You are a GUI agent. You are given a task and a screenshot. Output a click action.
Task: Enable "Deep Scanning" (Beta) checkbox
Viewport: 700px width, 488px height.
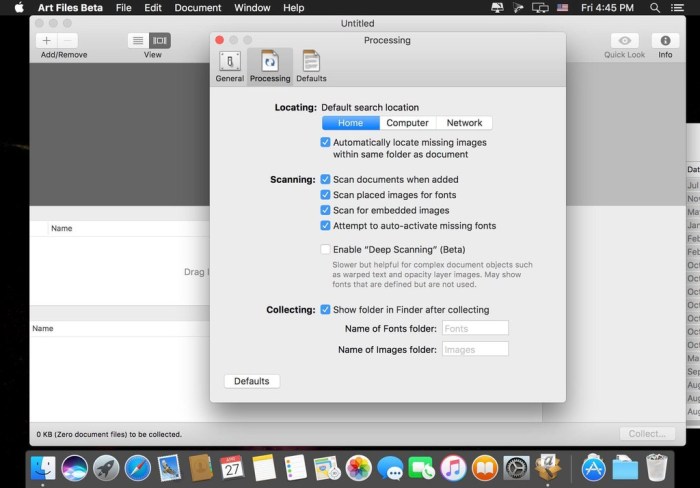pyautogui.click(x=325, y=249)
